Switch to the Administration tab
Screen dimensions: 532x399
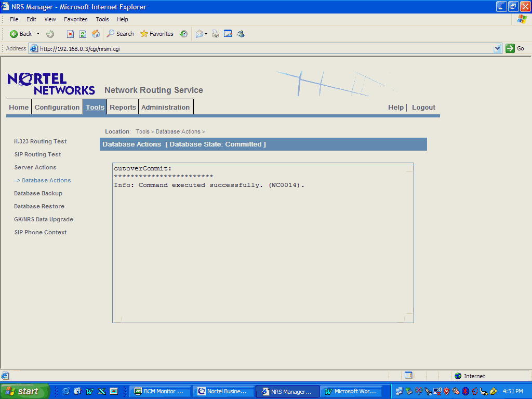(166, 107)
